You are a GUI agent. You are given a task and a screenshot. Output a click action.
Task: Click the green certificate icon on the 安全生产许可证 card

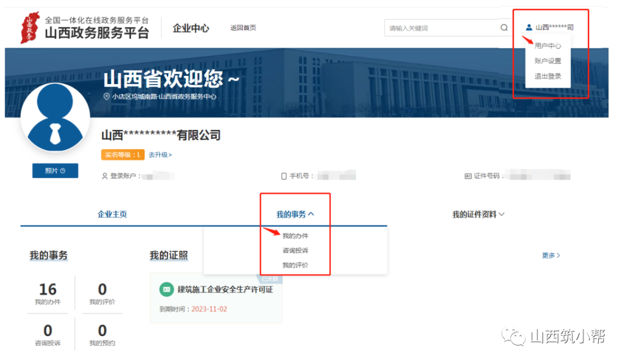pyautogui.click(x=165, y=289)
